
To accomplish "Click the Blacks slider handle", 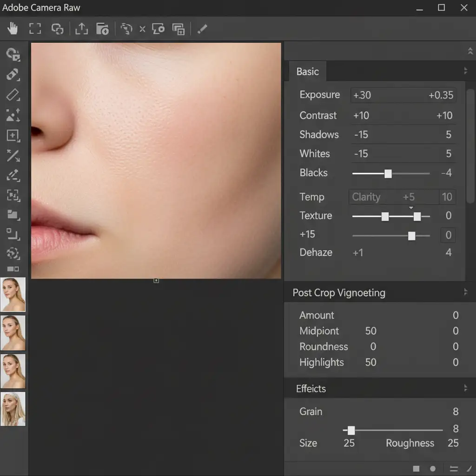I will (388, 173).
